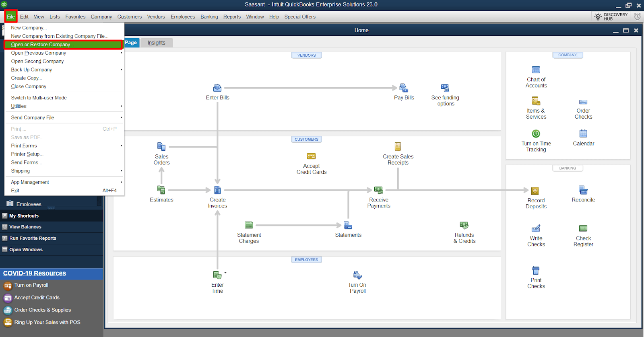
Task: Expand the Send Company File submenu
Action: (x=121, y=117)
